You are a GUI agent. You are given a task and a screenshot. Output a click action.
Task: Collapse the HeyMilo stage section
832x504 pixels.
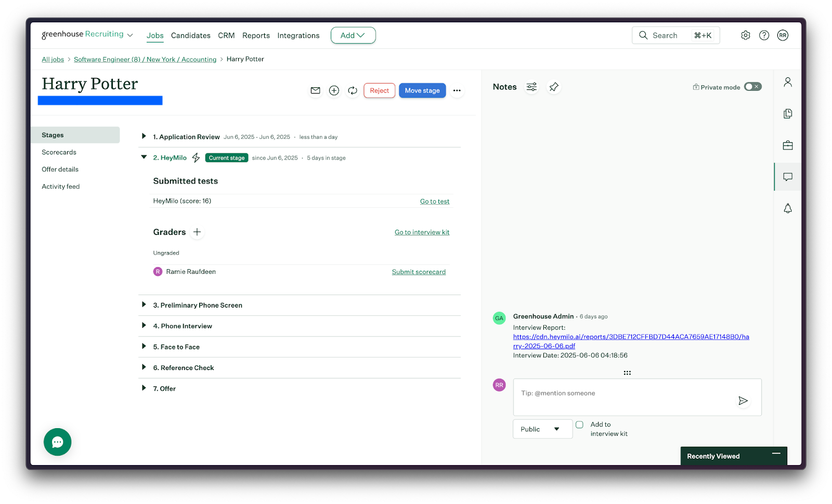(x=144, y=157)
